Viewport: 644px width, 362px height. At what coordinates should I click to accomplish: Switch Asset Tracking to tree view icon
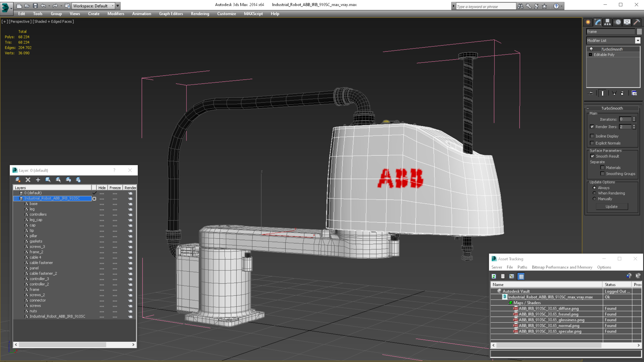click(512, 276)
